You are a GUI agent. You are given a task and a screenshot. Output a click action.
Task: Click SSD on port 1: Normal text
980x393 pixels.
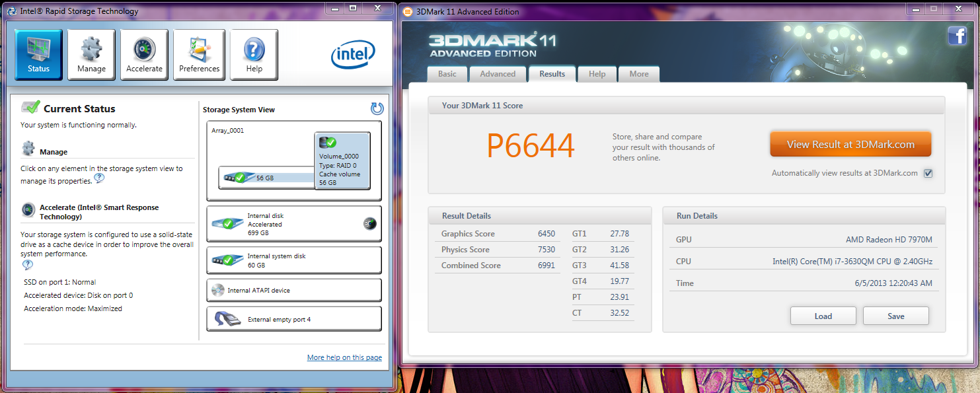(59, 282)
